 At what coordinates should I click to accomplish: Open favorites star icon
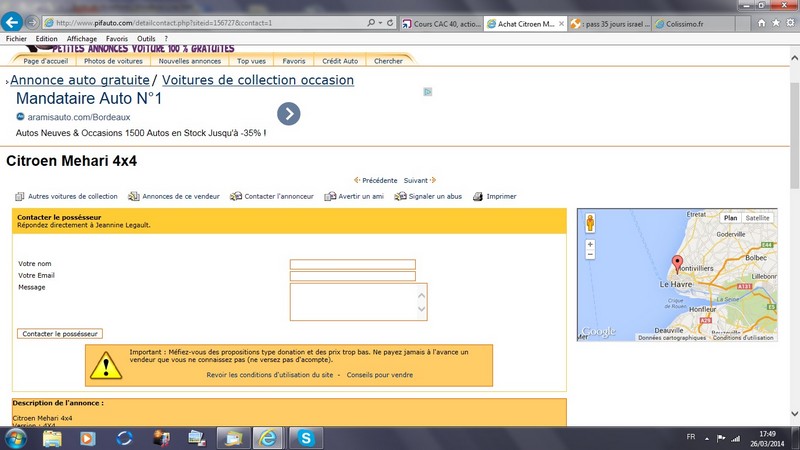[x=776, y=23]
